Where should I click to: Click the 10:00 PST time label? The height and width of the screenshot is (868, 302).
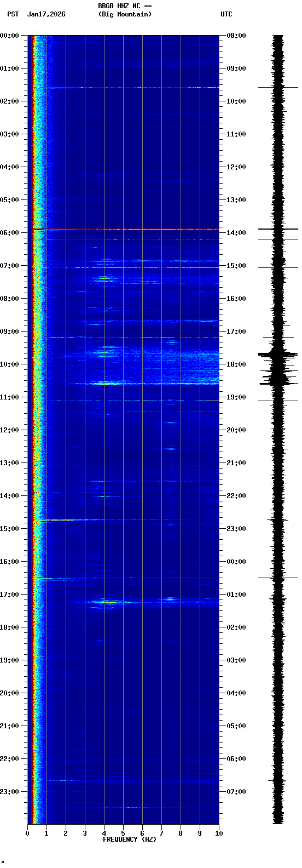click(10, 364)
